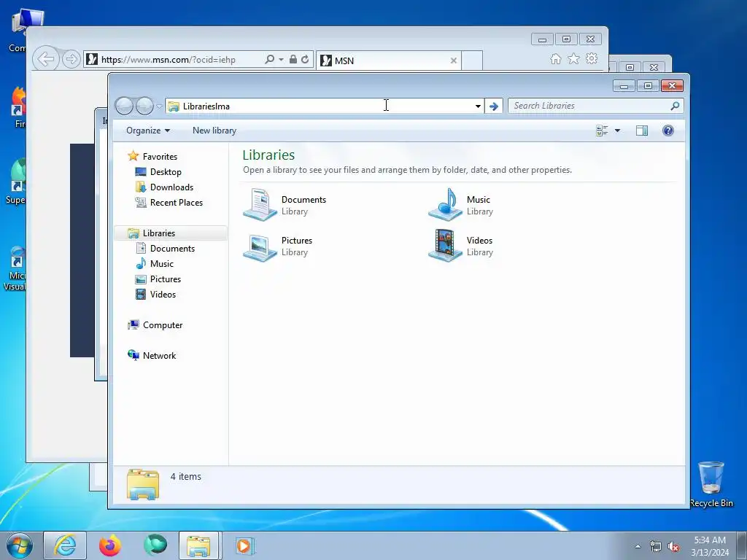
Task: Click the '4 items' status text
Action: pos(186,476)
